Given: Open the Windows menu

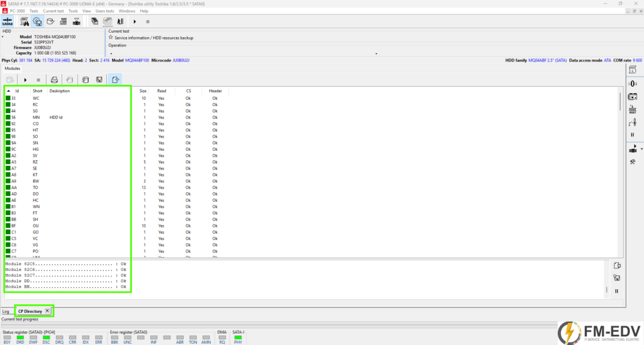Looking at the screenshot, I should tap(127, 11).
